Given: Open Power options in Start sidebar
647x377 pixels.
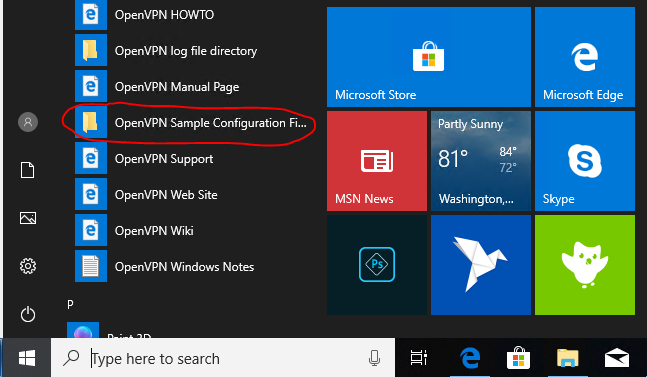Looking at the screenshot, I should [x=28, y=314].
